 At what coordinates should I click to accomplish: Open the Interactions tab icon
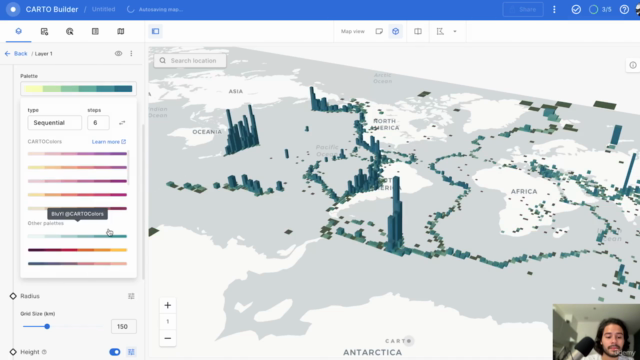(x=70, y=31)
